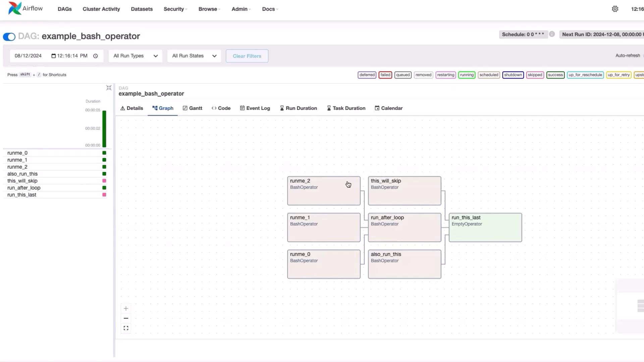Click the Airflow pinwheel logo
Image resolution: width=644 pixels, height=362 pixels.
pyautogui.click(x=15, y=8)
